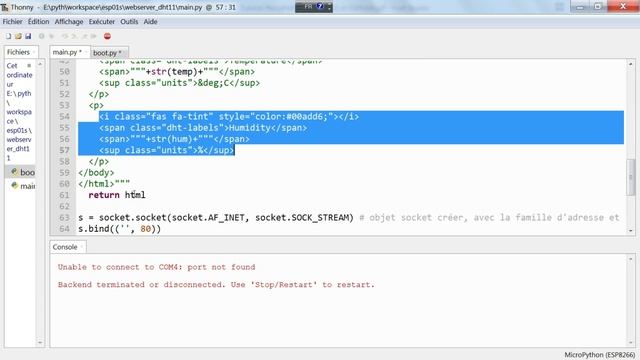640x360 pixels.
Task: Click line number 61 in gutter
Action: [x=64, y=195]
